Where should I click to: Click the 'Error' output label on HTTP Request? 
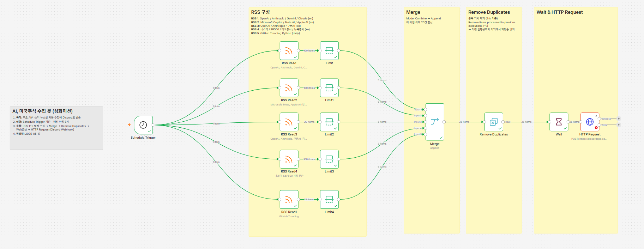pos(604,125)
